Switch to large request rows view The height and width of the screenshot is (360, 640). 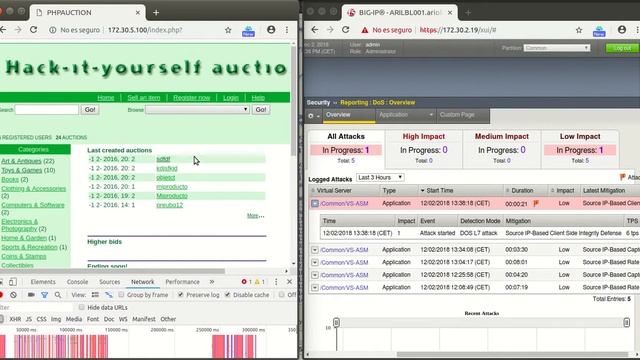pos(95,295)
